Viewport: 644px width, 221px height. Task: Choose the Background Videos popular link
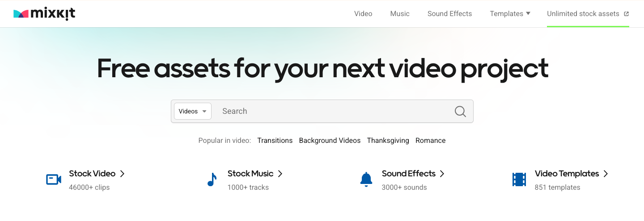point(330,141)
